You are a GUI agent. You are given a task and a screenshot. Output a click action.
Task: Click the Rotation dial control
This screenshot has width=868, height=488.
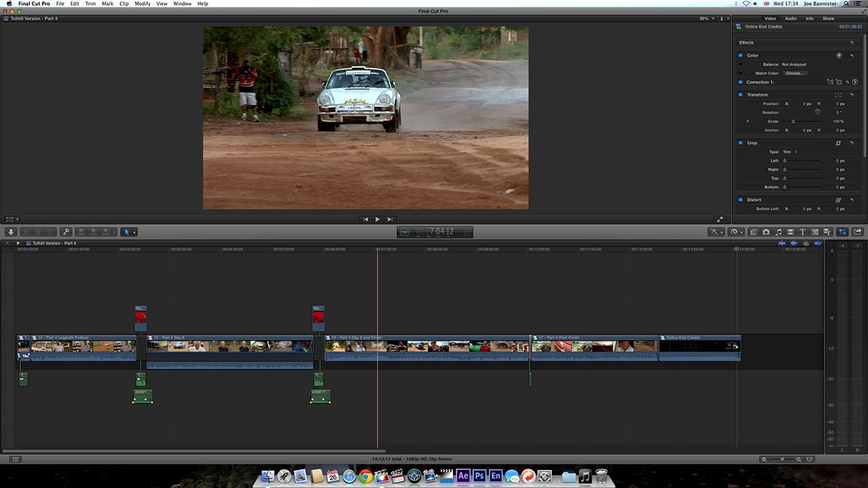(817, 112)
